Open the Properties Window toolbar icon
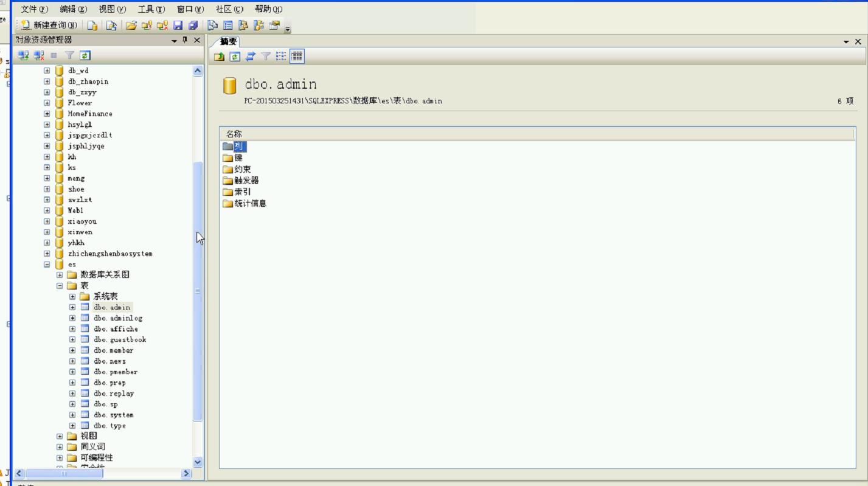The height and width of the screenshot is (486, 868). click(x=275, y=25)
